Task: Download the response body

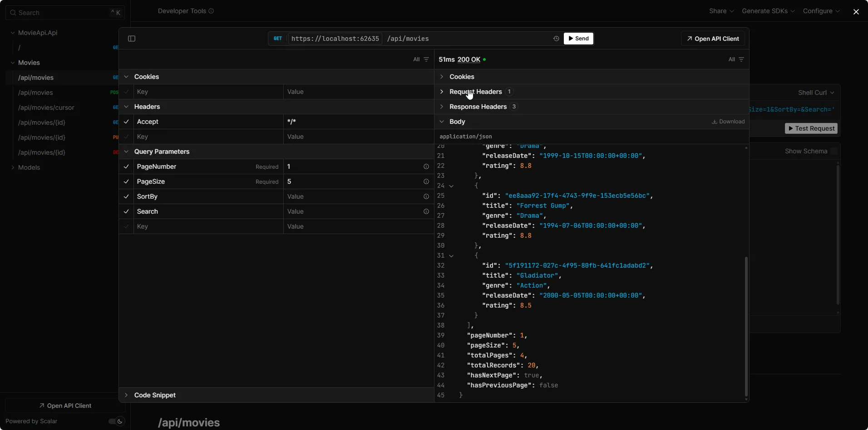Action: click(x=727, y=122)
